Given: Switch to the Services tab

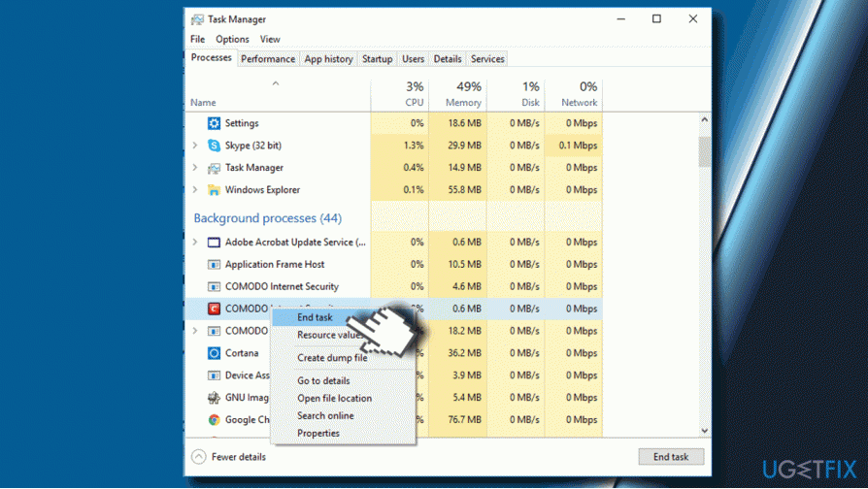Looking at the screenshot, I should pyautogui.click(x=487, y=58).
